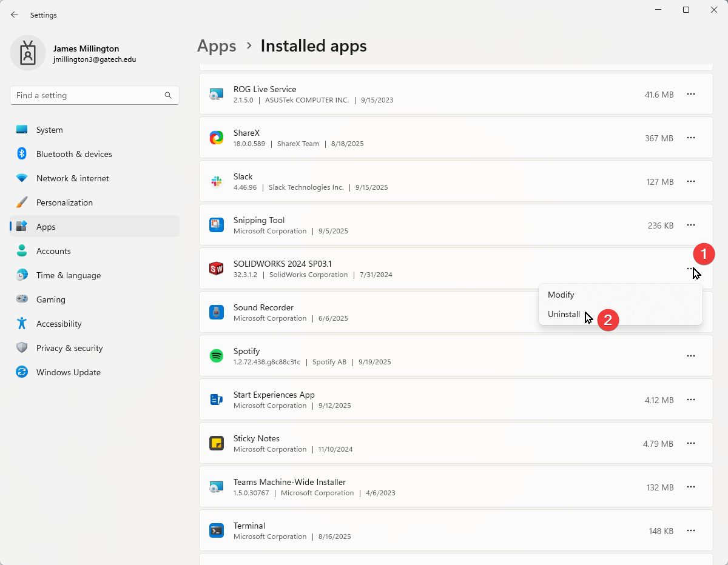The width and height of the screenshot is (728, 565).
Task: Choose Modify in the context menu
Action: 561,295
